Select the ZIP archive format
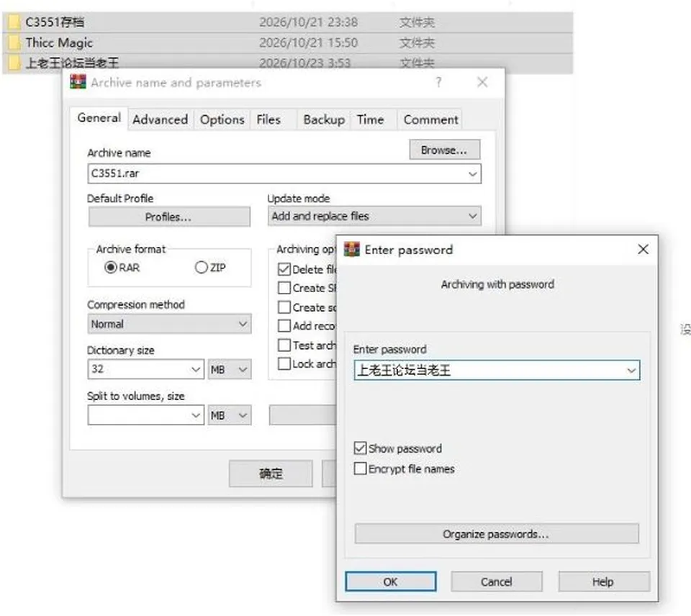The width and height of the screenshot is (691, 616). click(201, 268)
